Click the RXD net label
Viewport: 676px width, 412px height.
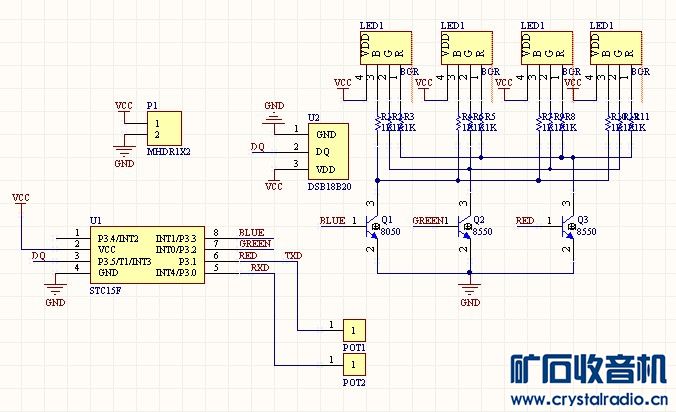[x=260, y=268]
